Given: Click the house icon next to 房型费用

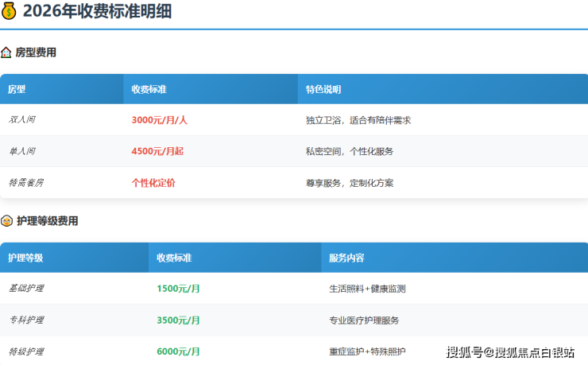Looking at the screenshot, I should 6,52.
